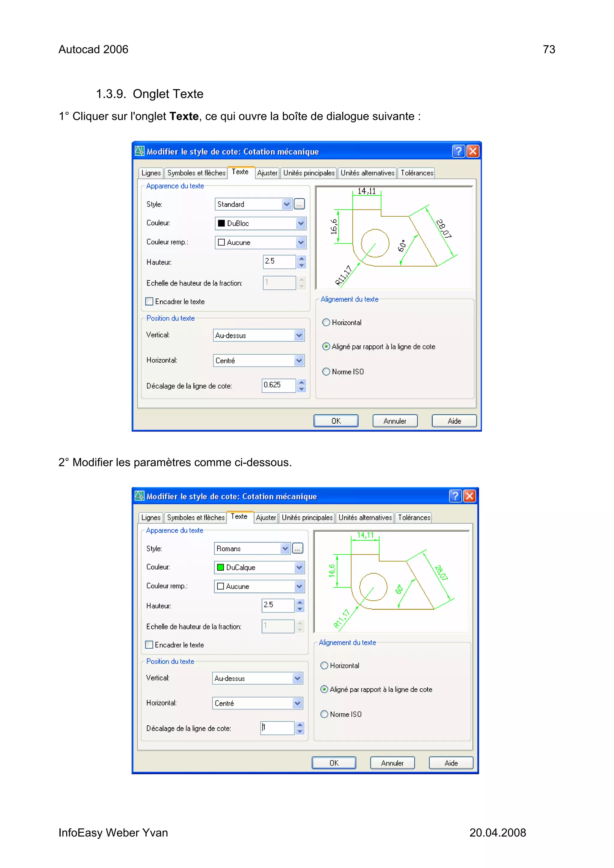Click Décalage field showing 0.625

(x=279, y=386)
